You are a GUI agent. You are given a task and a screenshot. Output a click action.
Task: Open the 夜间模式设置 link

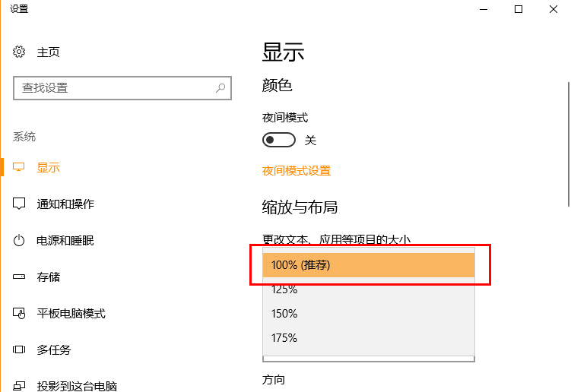[297, 171]
